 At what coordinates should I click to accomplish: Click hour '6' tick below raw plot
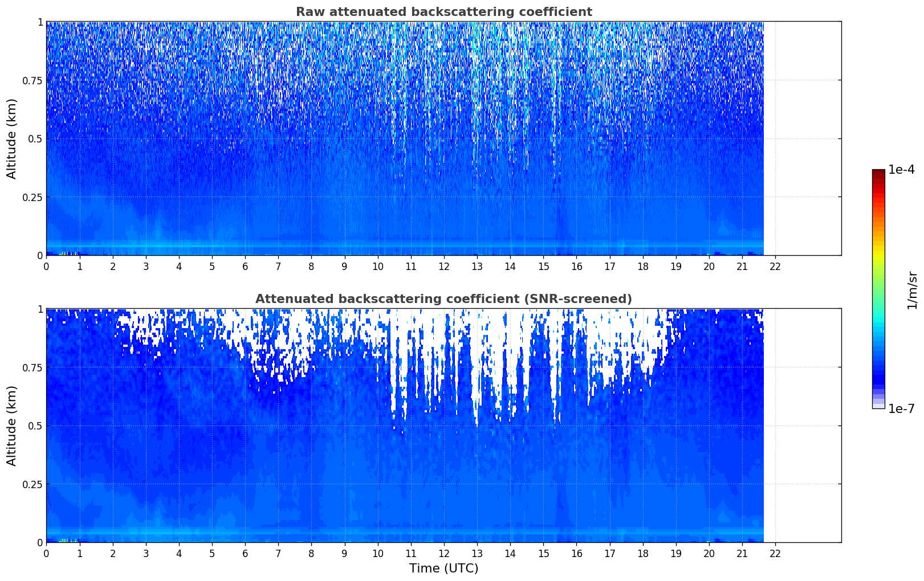tap(245, 266)
